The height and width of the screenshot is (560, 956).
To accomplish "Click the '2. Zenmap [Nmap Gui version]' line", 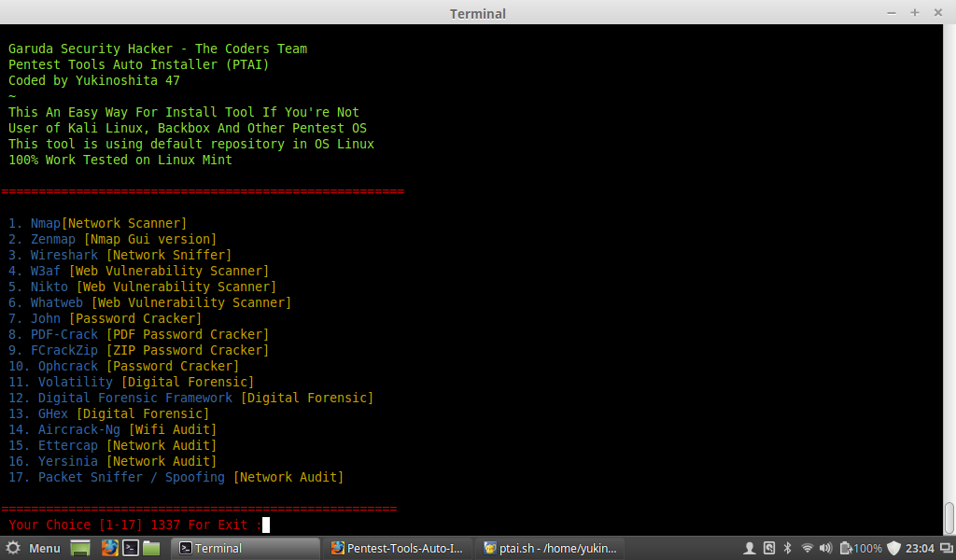I will (x=112, y=240).
